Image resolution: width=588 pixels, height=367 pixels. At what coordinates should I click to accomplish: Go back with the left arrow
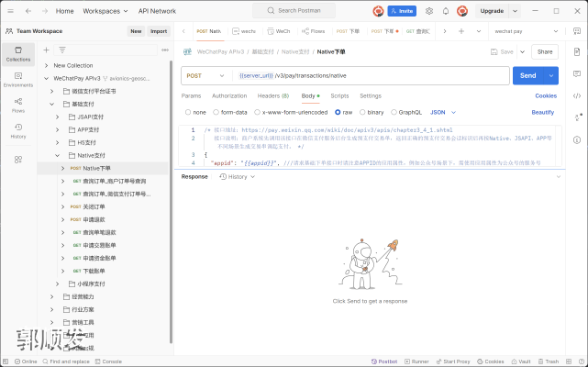tap(28, 11)
